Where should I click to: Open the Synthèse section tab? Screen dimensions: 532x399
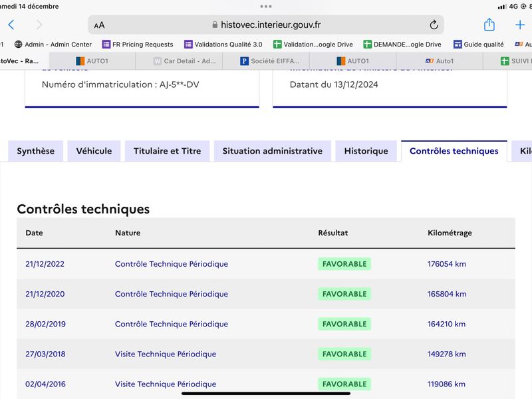click(36, 151)
